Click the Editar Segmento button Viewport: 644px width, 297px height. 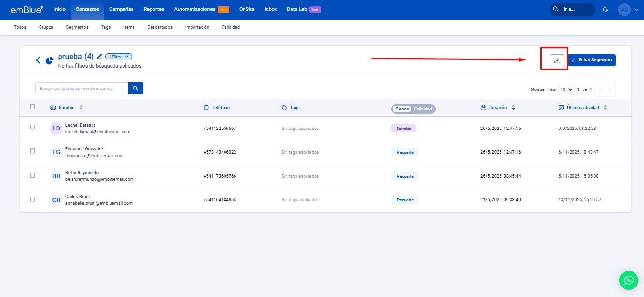point(592,60)
